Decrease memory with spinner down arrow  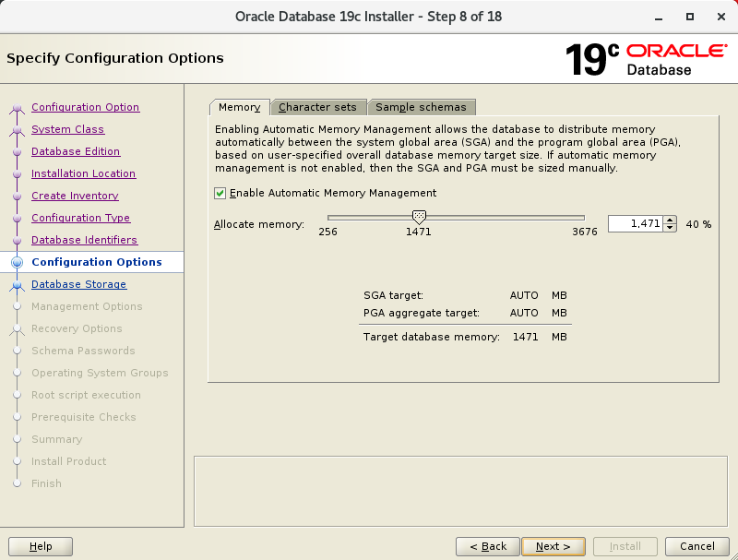coord(670,228)
